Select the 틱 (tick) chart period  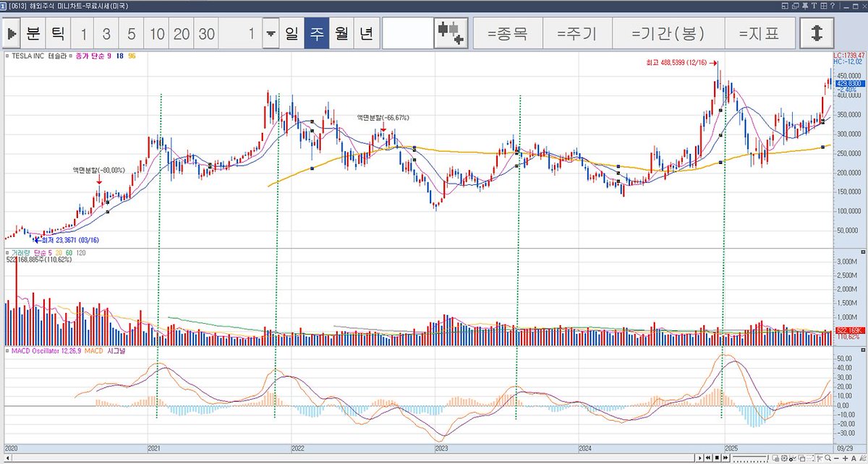click(57, 33)
